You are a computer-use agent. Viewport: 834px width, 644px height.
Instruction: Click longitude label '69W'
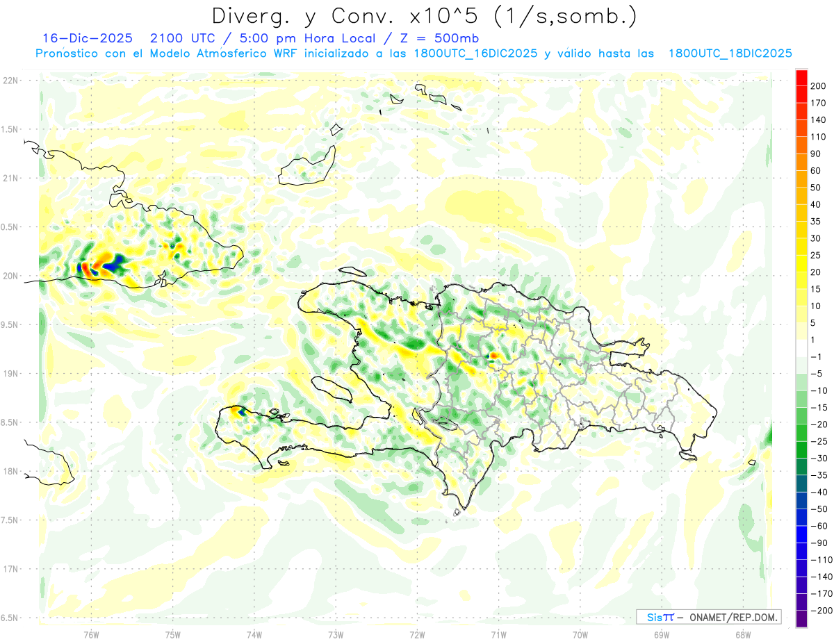662,635
